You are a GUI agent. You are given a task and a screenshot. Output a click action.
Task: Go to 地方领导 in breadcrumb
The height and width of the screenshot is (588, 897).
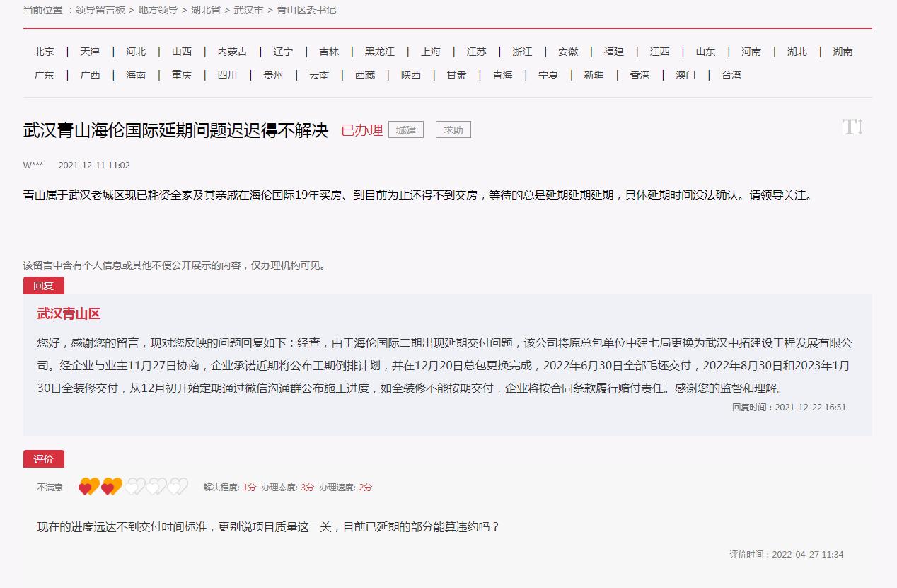coord(158,10)
